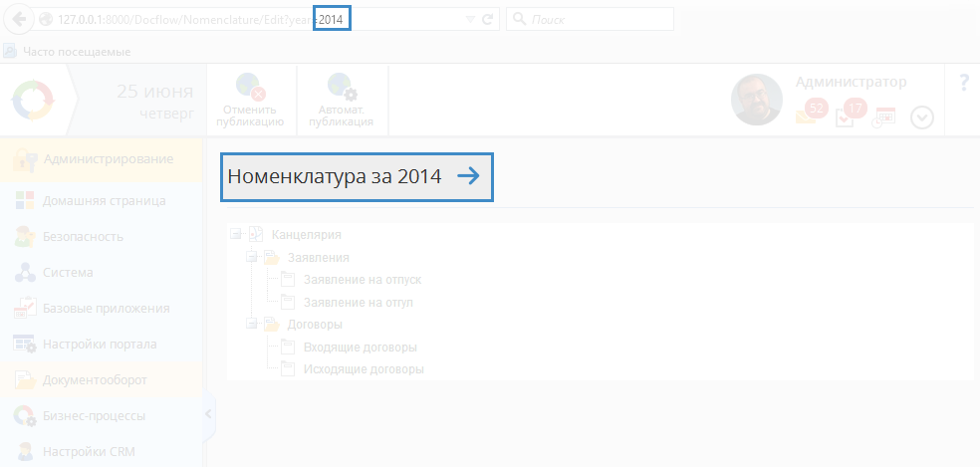Click the Отменить публикацию toolbar button
980x467 pixels.
click(x=250, y=101)
